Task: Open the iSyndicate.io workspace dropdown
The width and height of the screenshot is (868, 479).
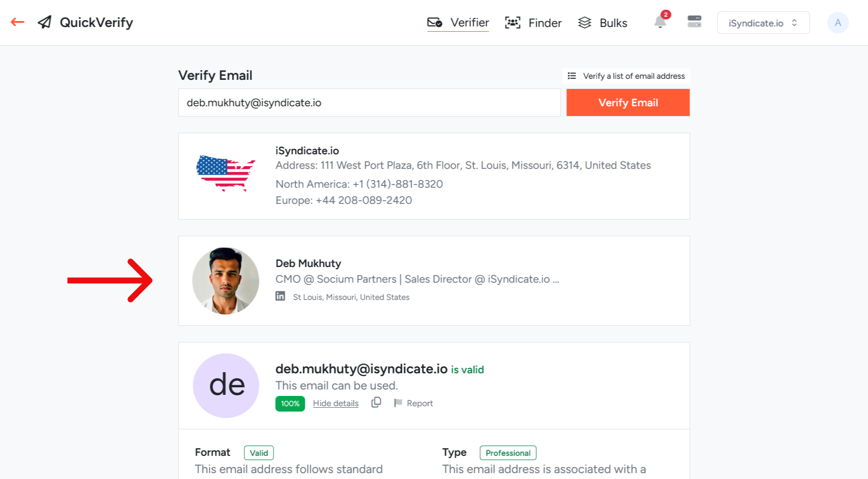Action: click(763, 23)
